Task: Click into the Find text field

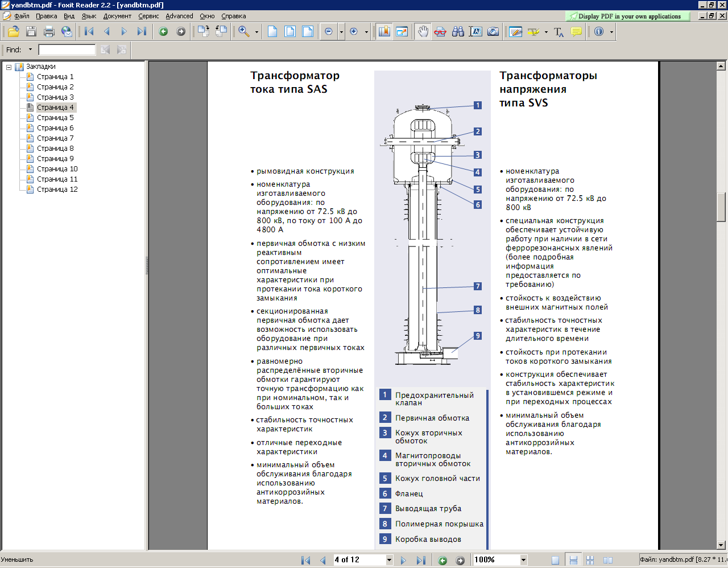Action: pyautogui.click(x=67, y=50)
